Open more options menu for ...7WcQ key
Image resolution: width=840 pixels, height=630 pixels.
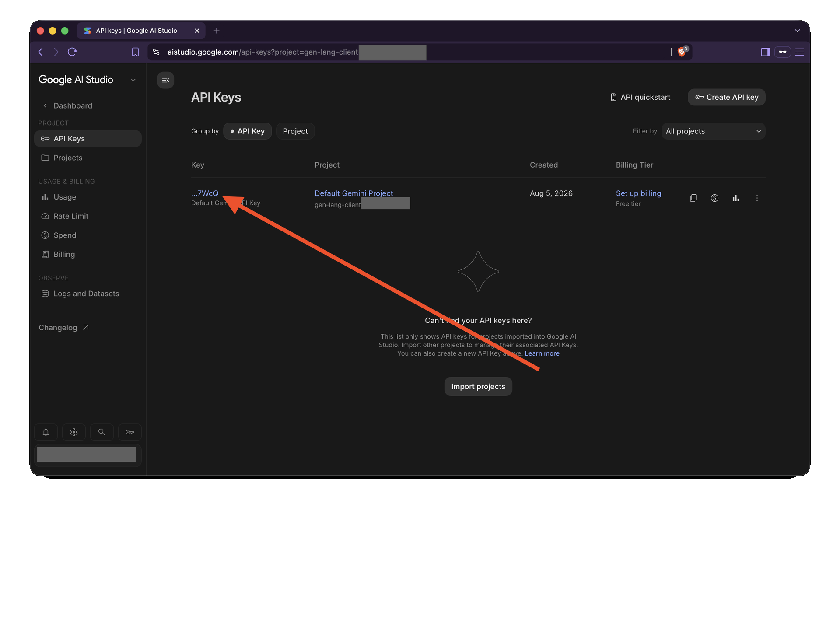point(757,198)
